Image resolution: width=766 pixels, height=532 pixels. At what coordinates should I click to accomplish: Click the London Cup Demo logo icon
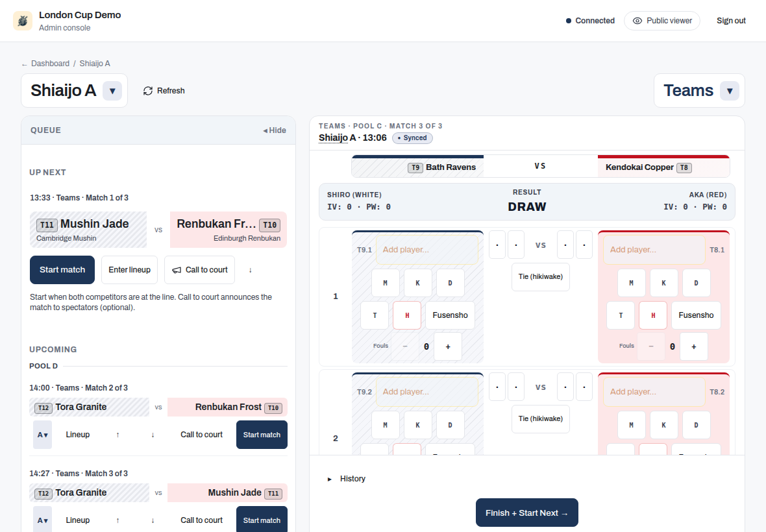pos(23,21)
